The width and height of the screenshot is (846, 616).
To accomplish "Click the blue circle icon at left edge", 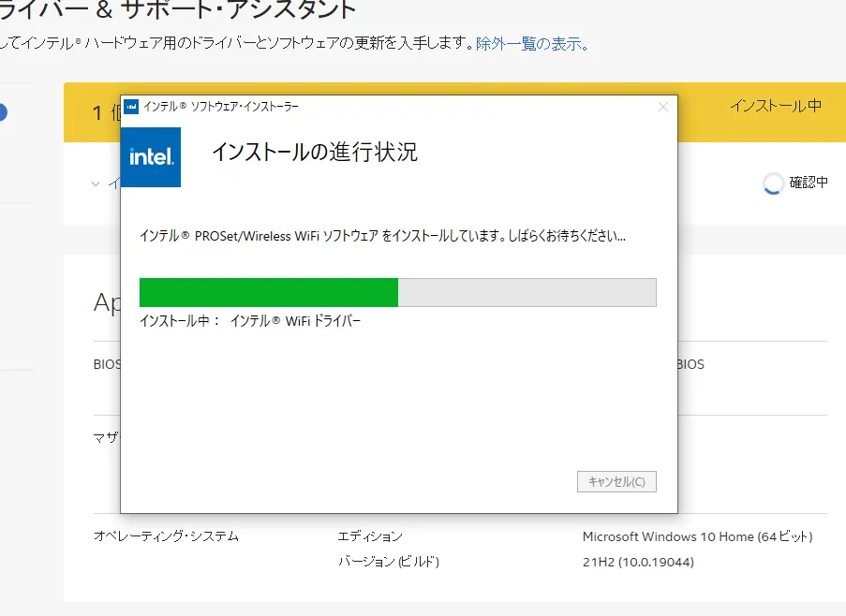I will [3, 112].
